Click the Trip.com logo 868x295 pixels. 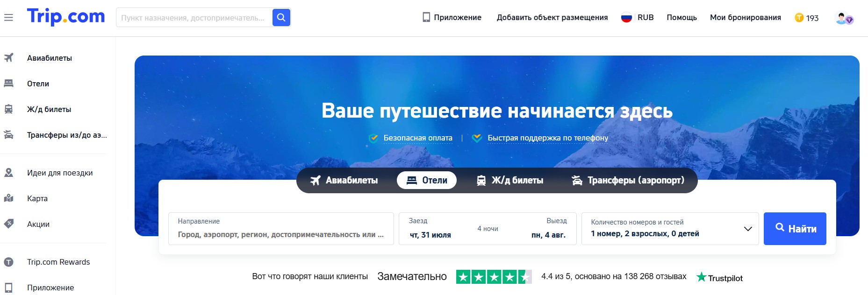[x=66, y=17]
